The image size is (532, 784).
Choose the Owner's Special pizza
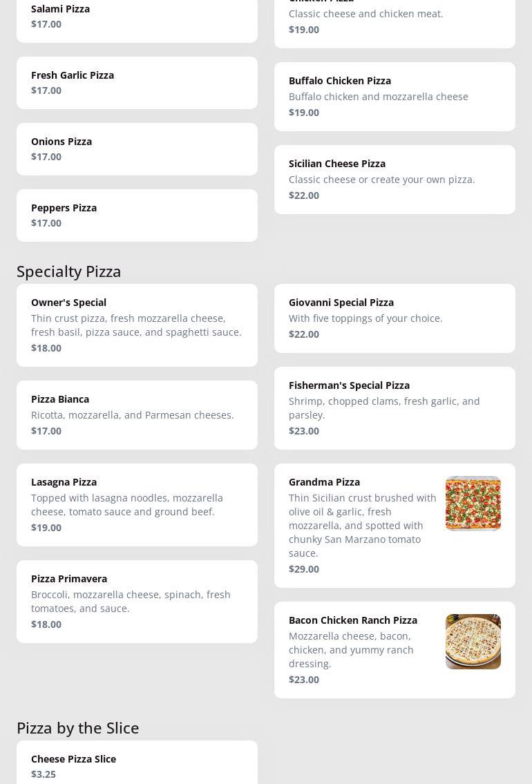coord(137,325)
